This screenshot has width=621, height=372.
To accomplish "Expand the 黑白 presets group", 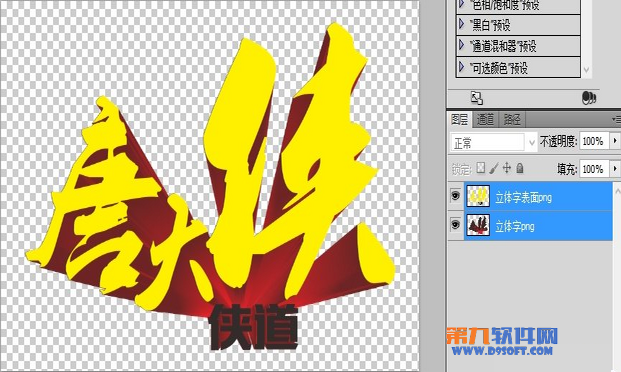I will click(x=461, y=24).
